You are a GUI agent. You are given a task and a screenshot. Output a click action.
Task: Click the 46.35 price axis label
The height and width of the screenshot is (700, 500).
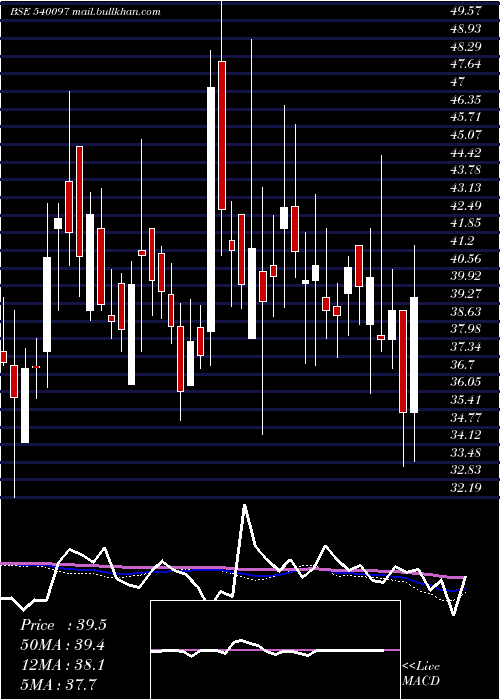465,100
